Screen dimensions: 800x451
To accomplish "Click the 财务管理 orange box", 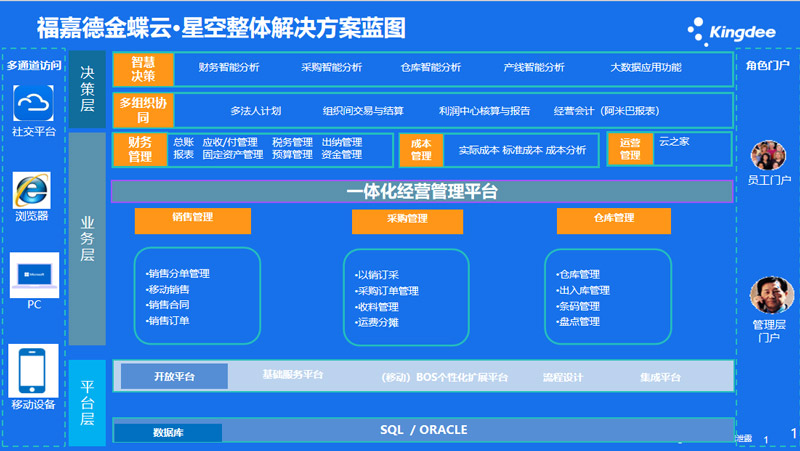I will pyautogui.click(x=140, y=149).
